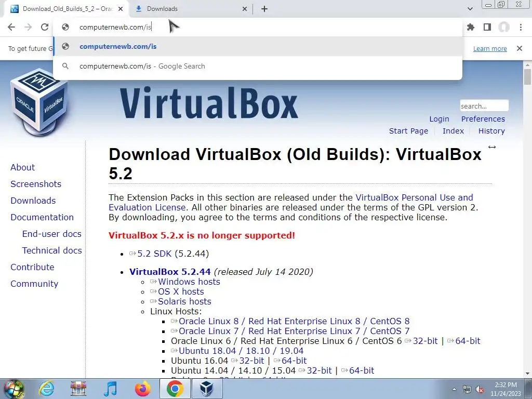Image resolution: width=532 pixels, height=399 pixels.
Task: Open the Chrome extensions puzzle icon
Action: pos(471,27)
